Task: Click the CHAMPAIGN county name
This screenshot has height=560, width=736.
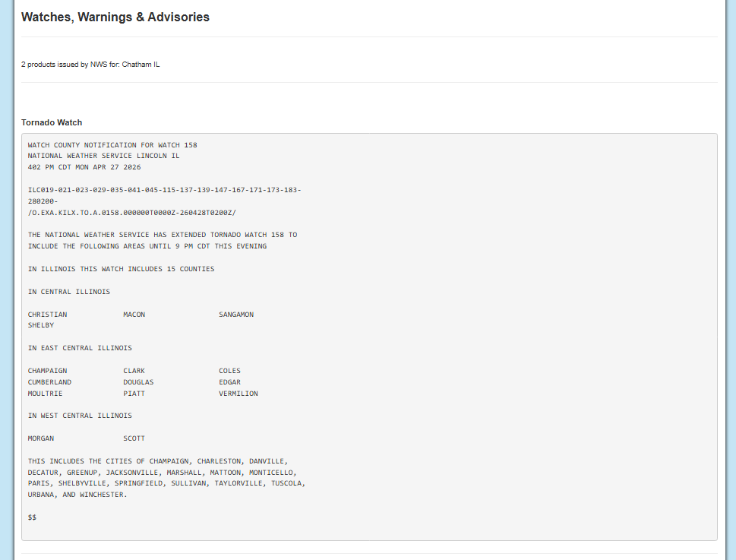Action: pos(47,371)
